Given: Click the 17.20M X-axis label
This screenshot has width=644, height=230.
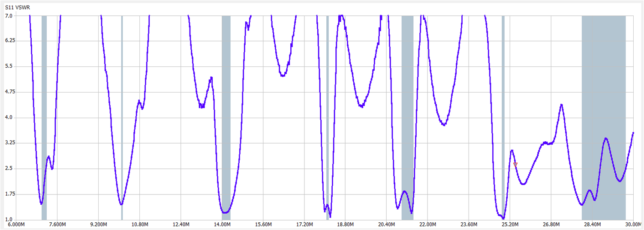Looking at the screenshot, I should [x=304, y=224].
